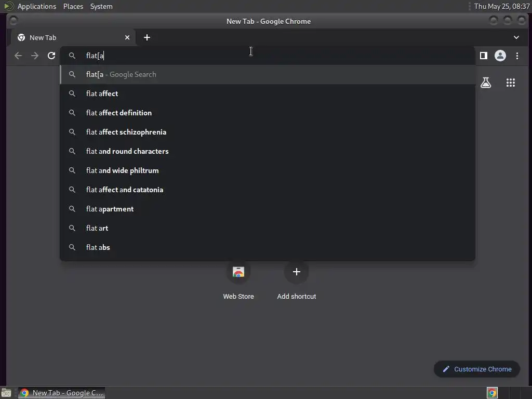The width and height of the screenshot is (532, 399).
Task: Select 'flat abs' suggestion
Action: pos(268,247)
